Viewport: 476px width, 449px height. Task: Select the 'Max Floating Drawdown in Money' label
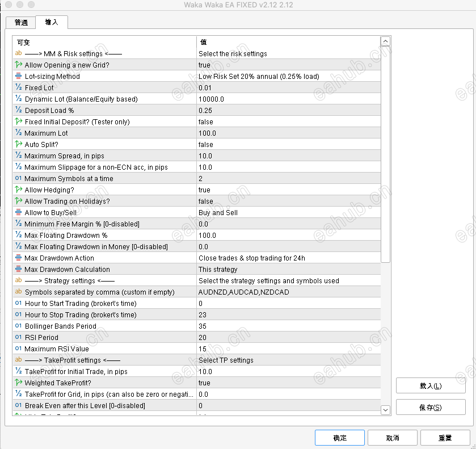(x=96, y=247)
